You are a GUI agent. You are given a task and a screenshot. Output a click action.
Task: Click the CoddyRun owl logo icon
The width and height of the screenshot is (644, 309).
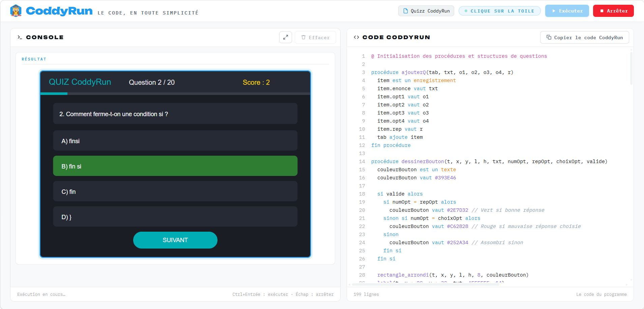[x=16, y=11]
